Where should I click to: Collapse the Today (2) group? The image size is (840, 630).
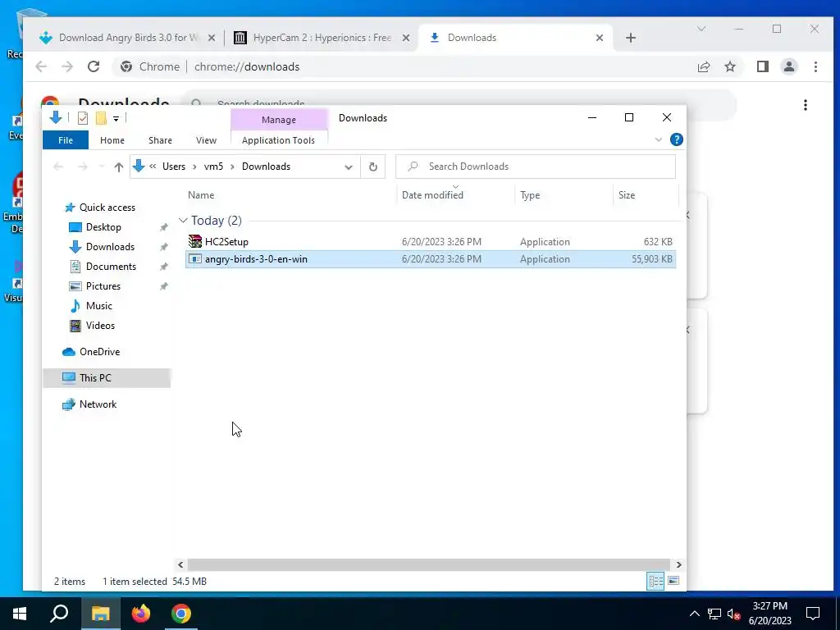pos(183,220)
